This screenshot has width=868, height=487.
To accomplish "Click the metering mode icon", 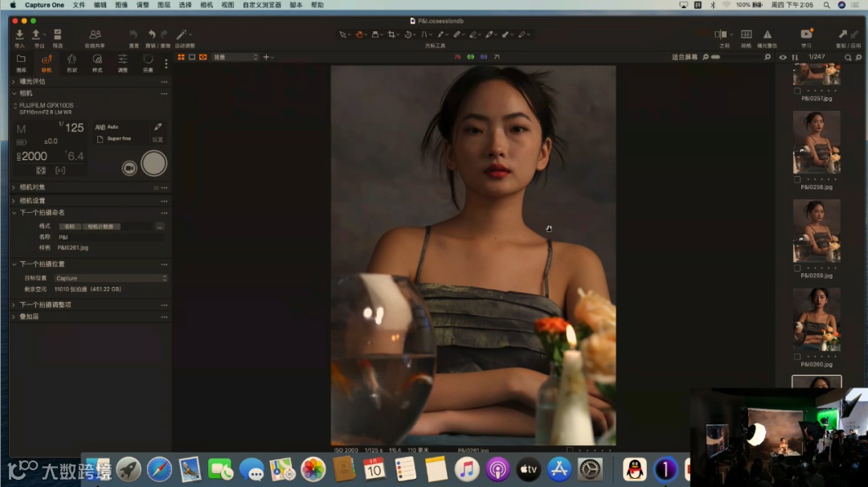I will 41,170.
